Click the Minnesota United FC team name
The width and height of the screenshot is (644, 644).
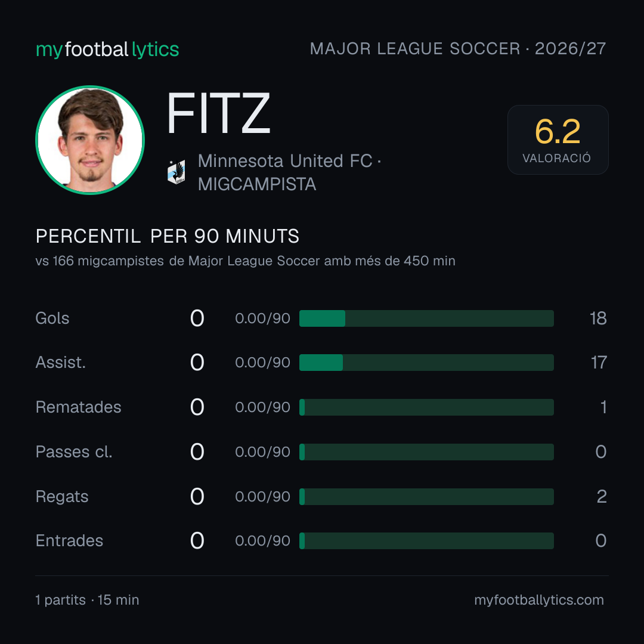pos(285,161)
